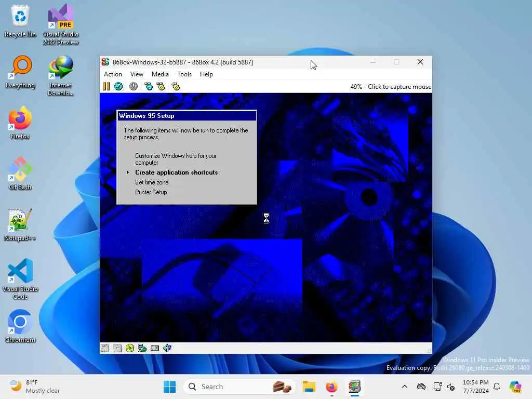Click the 'Create application shortcuts' setup item
The height and width of the screenshot is (399, 532).
[177, 172]
